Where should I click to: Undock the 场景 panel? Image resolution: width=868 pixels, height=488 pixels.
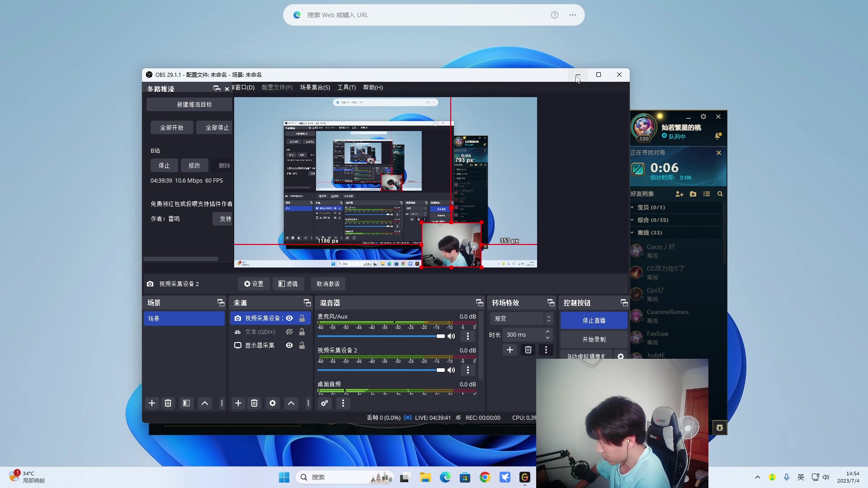coord(221,303)
